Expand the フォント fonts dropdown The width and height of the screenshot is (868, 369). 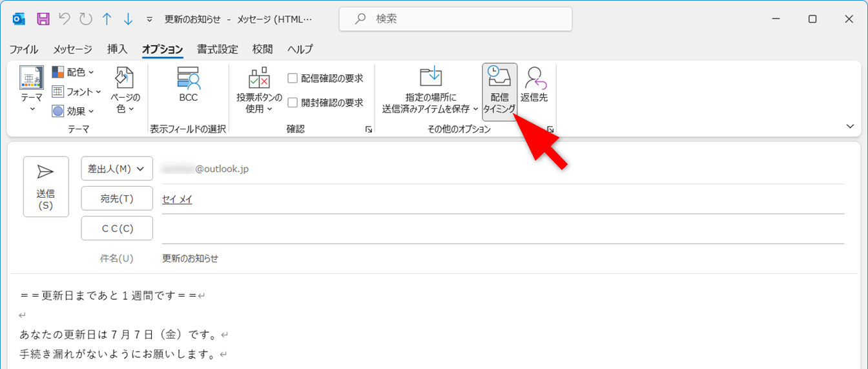(77, 92)
